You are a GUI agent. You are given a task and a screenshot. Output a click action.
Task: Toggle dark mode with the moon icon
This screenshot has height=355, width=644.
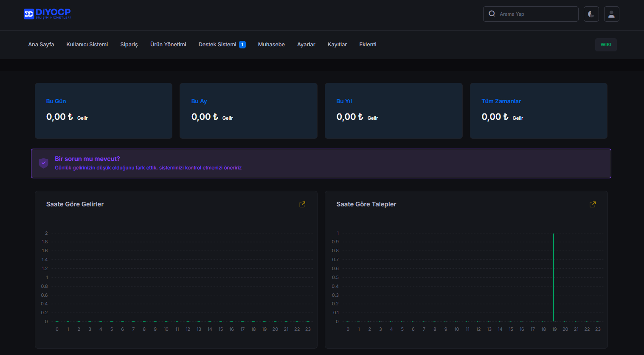tap(591, 14)
